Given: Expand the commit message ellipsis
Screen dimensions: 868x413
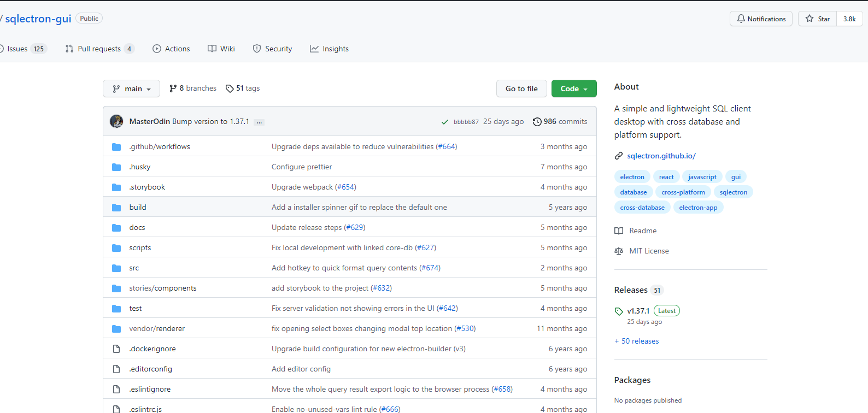Looking at the screenshot, I should (260, 122).
